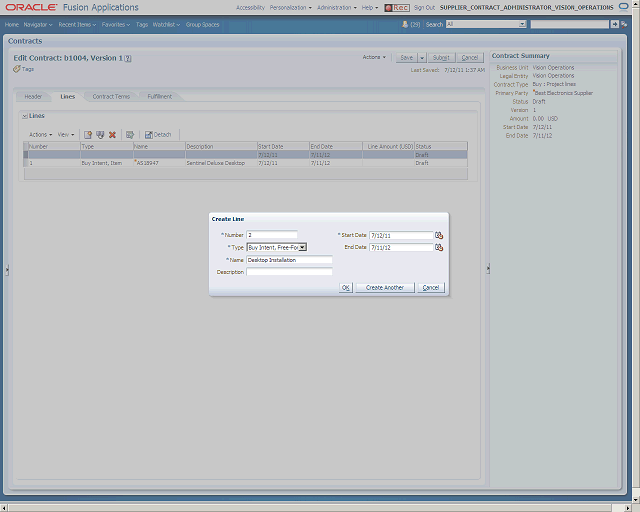Viewport: 640px width, 512px height.
Task: Click the Group Spaces link
Action: tap(202, 25)
